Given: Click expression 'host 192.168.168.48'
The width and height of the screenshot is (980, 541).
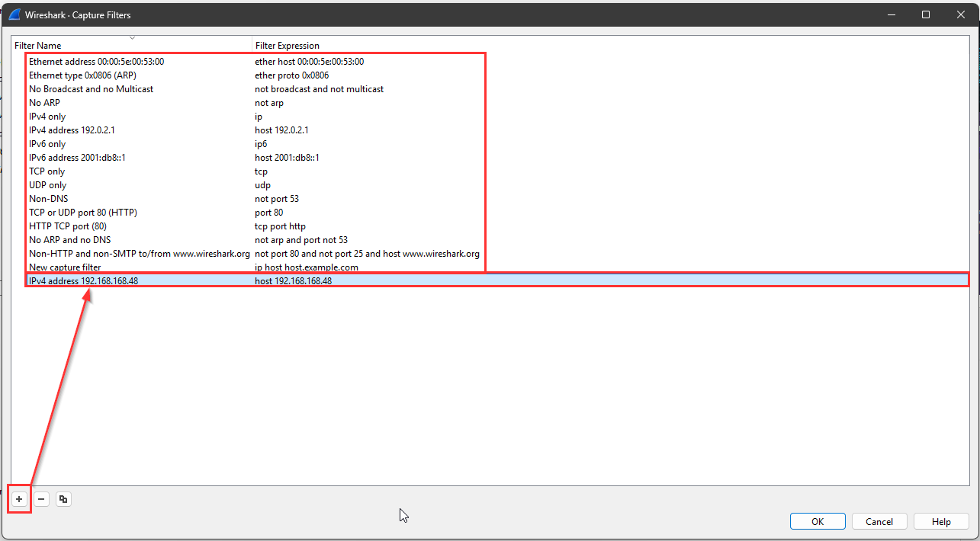Looking at the screenshot, I should pos(293,281).
